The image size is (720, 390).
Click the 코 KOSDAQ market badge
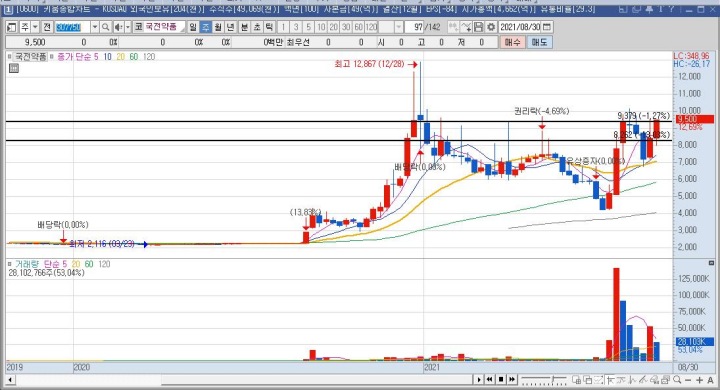138,27
